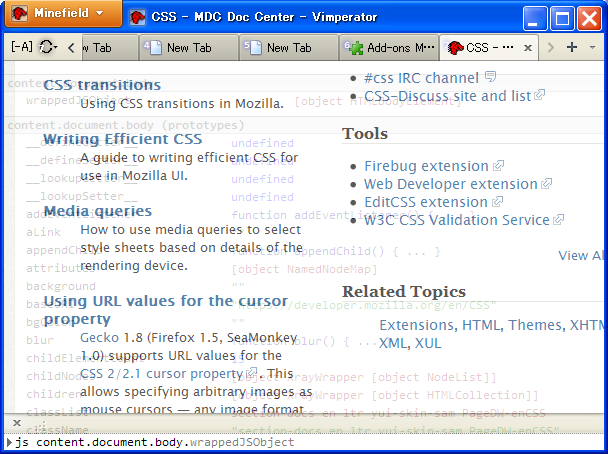This screenshot has width=608, height=454.
Task: Close the CSS tab
Action: point(528,48)
